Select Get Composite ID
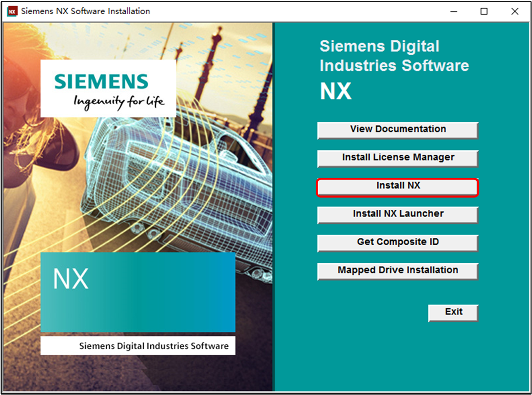The width and height of the screenshot is (532, 395). (x=397, y=242)
